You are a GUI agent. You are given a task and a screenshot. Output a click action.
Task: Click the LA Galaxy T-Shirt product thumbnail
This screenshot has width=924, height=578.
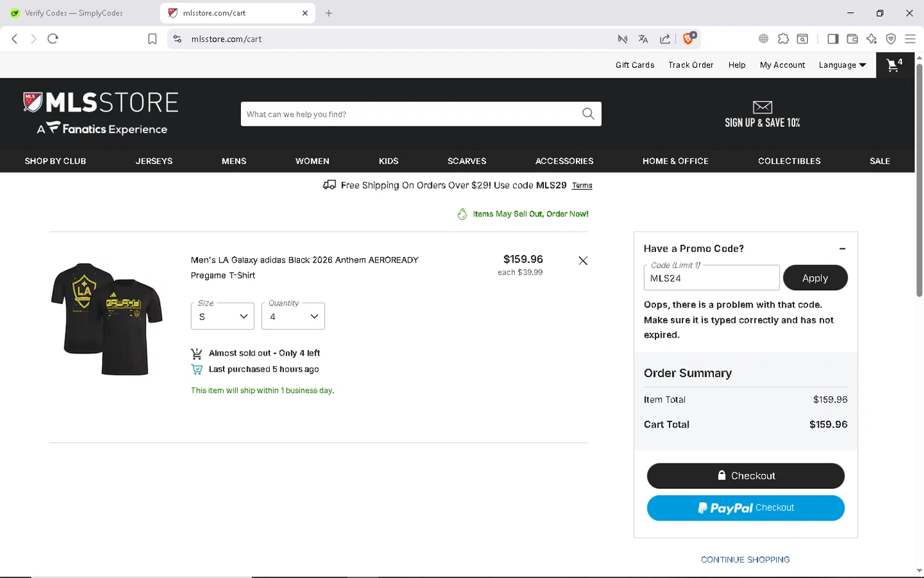point(107,319)
